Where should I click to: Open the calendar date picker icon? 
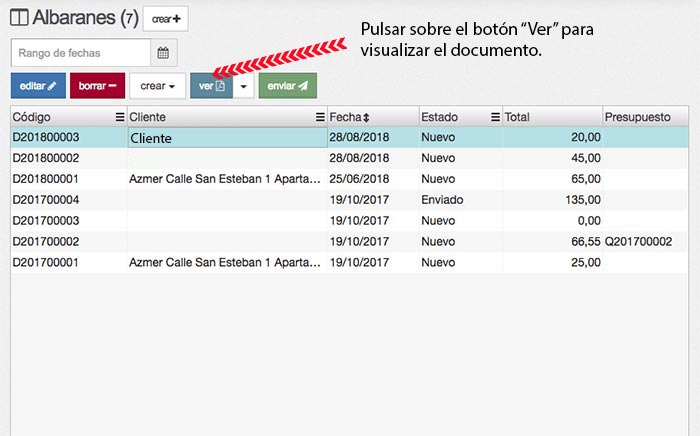click(163, 53)
